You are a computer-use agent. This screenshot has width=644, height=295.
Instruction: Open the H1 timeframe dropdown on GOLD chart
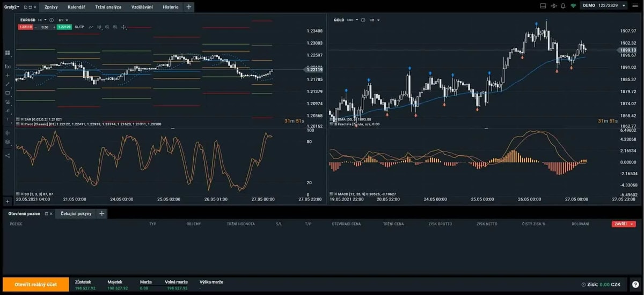point(374,20)
